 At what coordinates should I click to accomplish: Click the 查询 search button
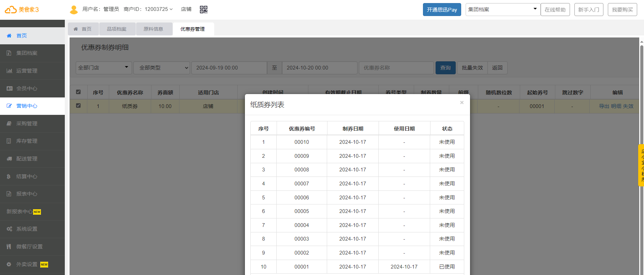(x=445, y=68)
